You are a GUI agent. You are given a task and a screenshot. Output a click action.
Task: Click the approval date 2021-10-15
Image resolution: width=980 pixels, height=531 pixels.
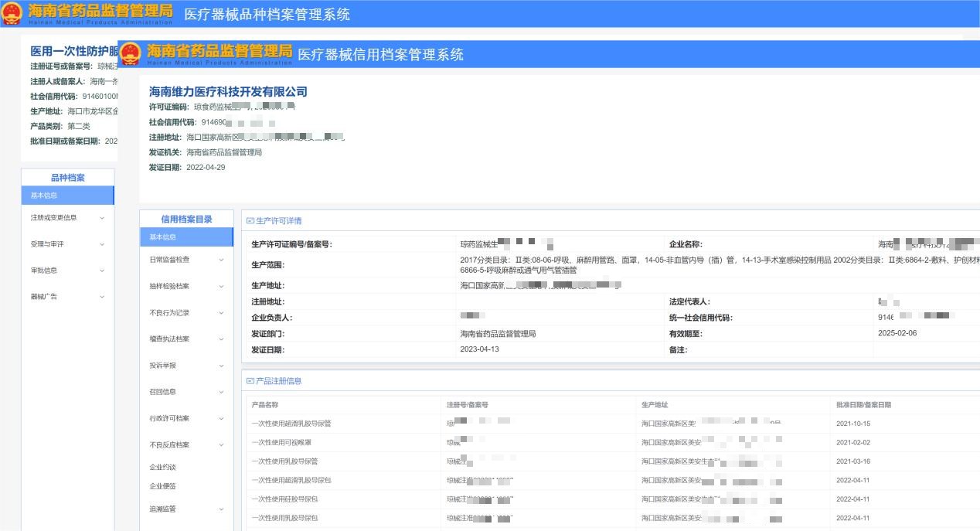853,424
